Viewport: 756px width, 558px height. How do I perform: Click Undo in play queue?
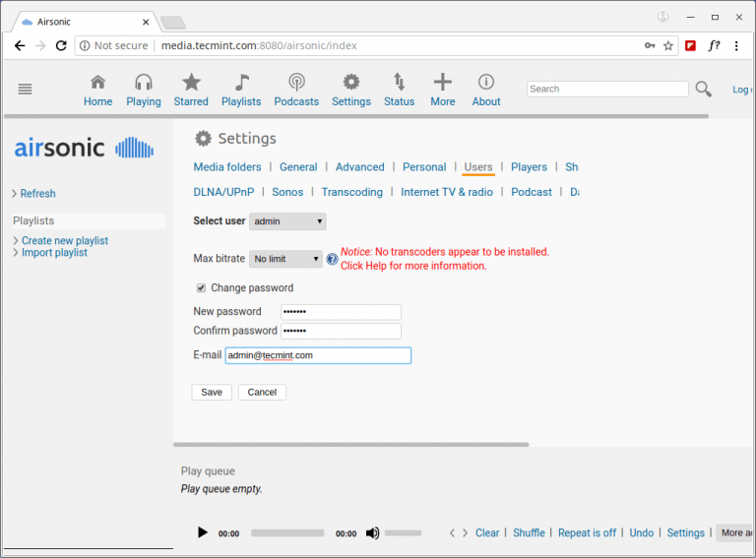tap(642, 533)
